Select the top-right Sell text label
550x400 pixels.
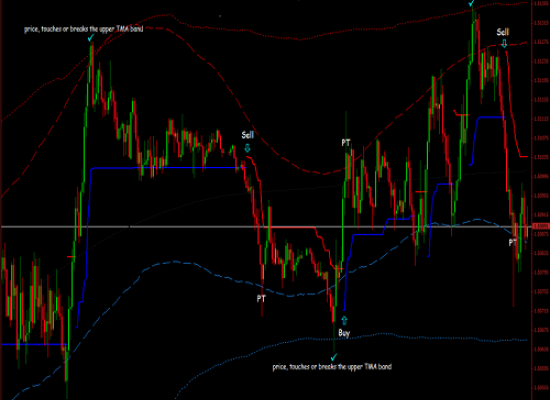coord(503,32)
